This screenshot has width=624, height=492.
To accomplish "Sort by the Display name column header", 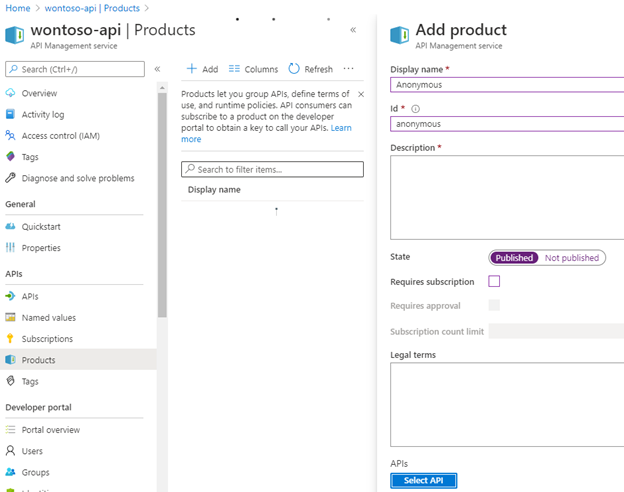I will click(214, 189).
